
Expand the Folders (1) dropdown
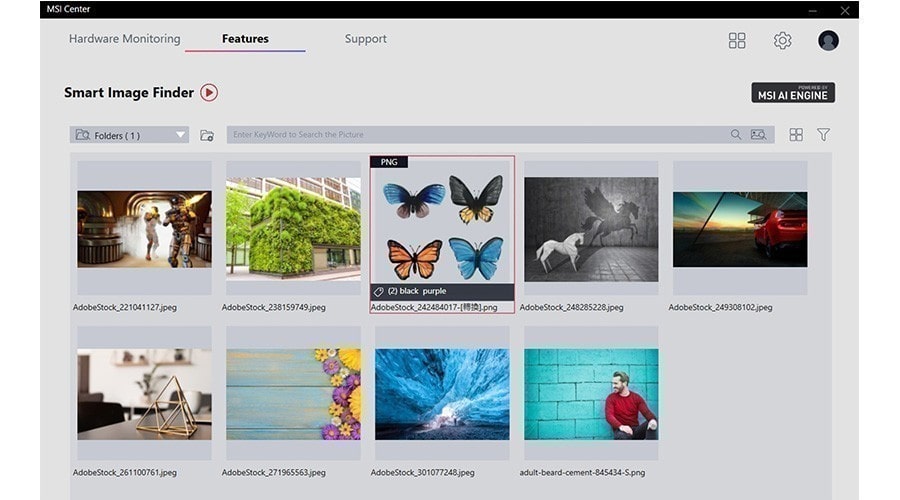[129, 135]
